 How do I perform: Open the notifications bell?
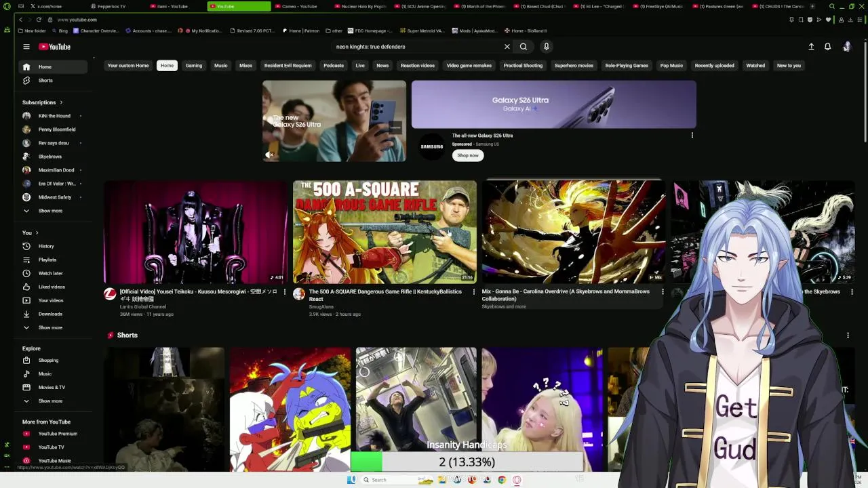tap(827, 47)
